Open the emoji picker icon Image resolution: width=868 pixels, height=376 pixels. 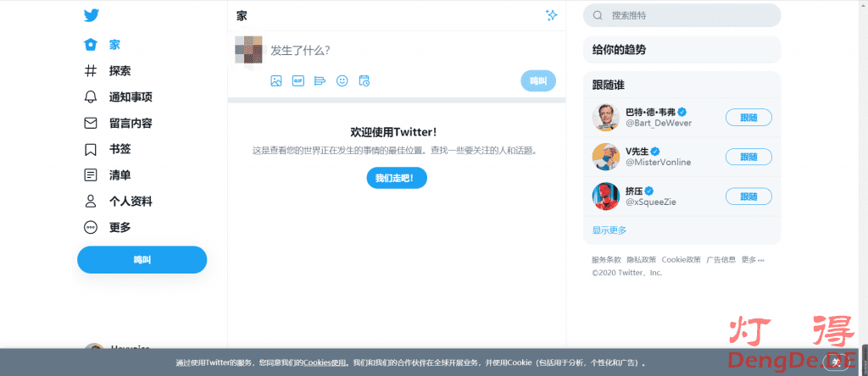pyautogui.click(x=342, y=80)
